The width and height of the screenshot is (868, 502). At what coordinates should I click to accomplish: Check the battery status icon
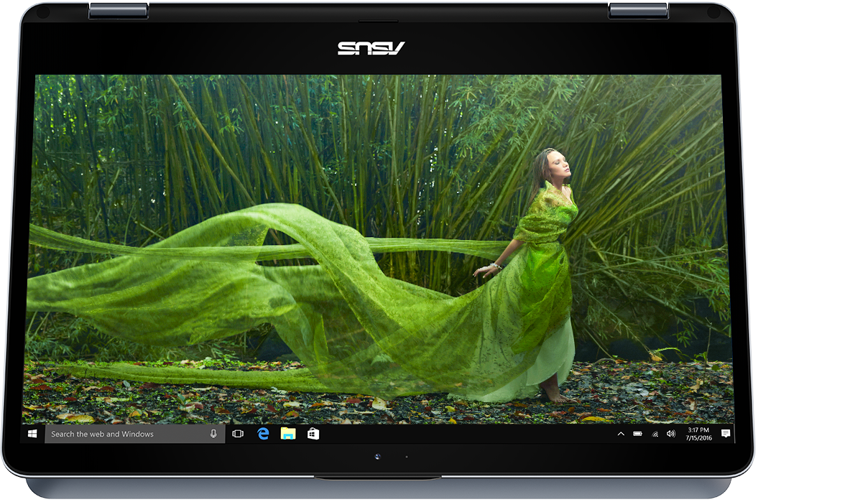coord(638,434)
